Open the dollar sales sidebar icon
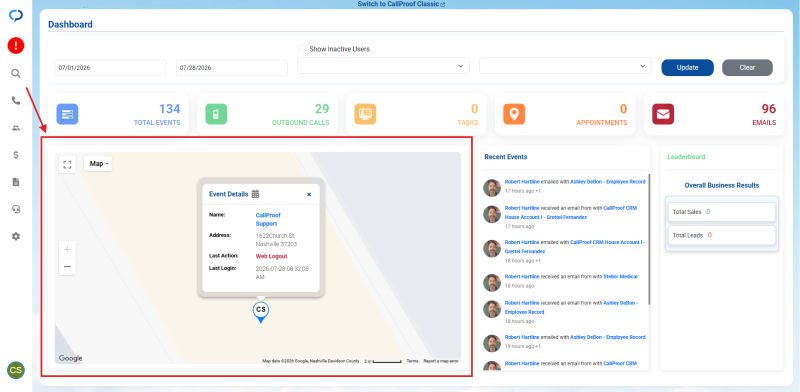800x392 pixels. pos(16,155)
